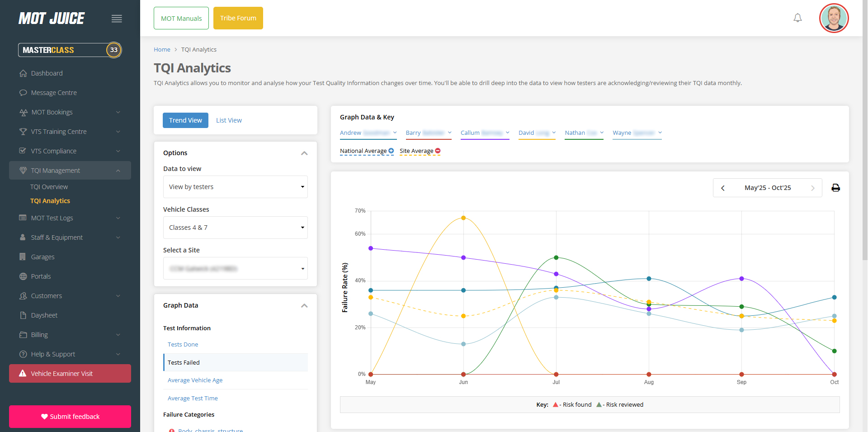Open the sidebar hamburger menu
Image resolution: width=868 pixels, height=432 pixels.
pos(117,19)
